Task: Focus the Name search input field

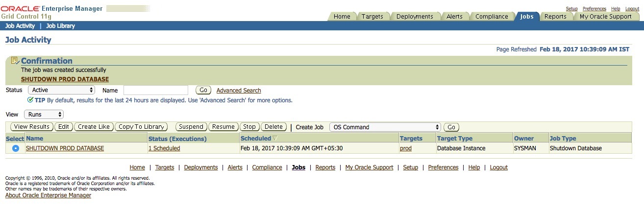Action: coord(156,90)
